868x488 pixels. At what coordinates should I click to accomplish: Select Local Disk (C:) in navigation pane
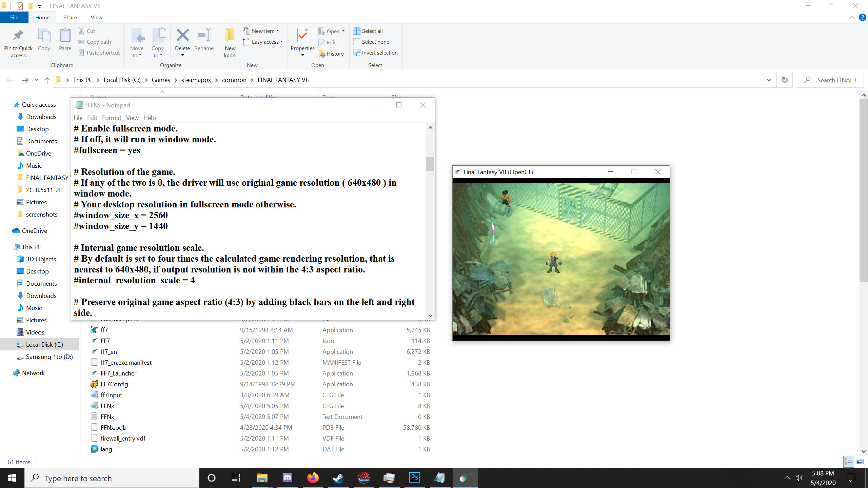(x=40, y=344)
